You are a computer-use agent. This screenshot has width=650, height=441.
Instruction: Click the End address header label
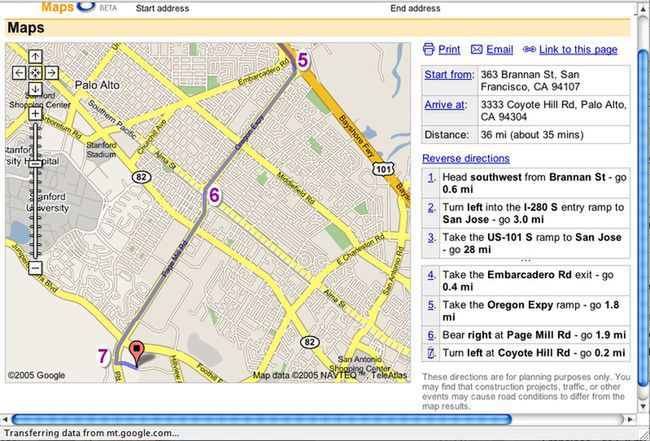pyautogui.click(x=415, y=8)
